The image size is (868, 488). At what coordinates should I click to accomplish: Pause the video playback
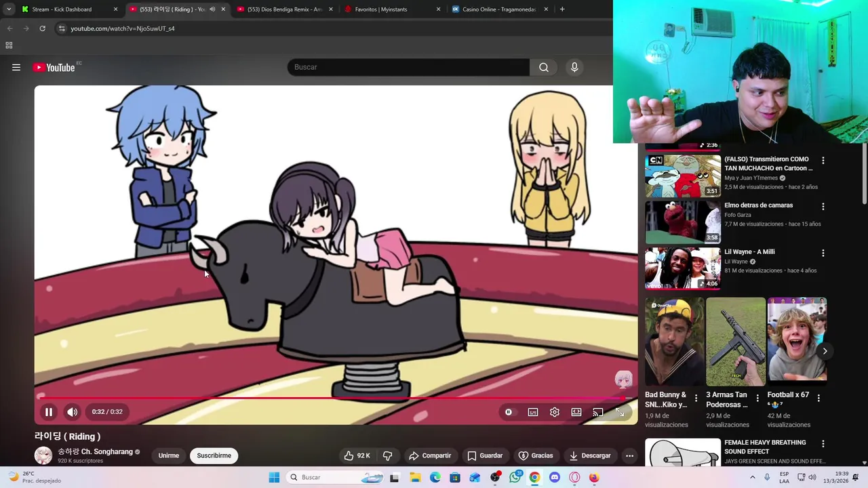pos(49,411)
